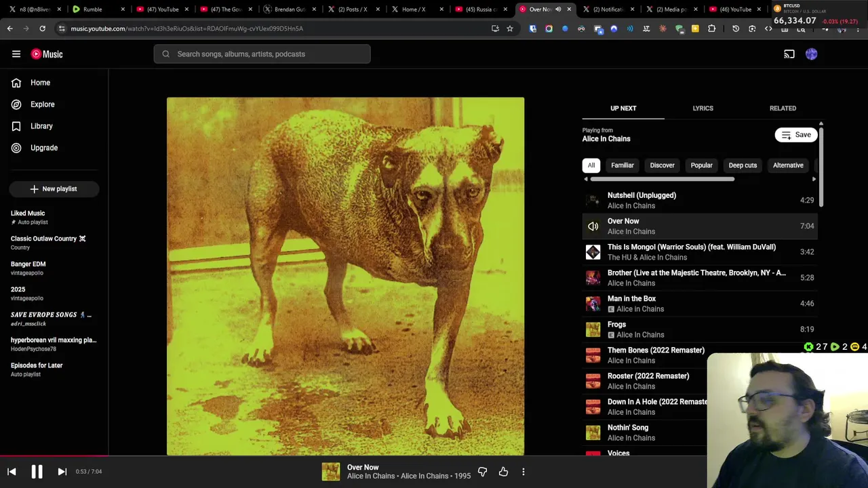This screenshot has height=488, width=868.
Task: Click Man in the Box thumbnail
Action: point(593,304)
